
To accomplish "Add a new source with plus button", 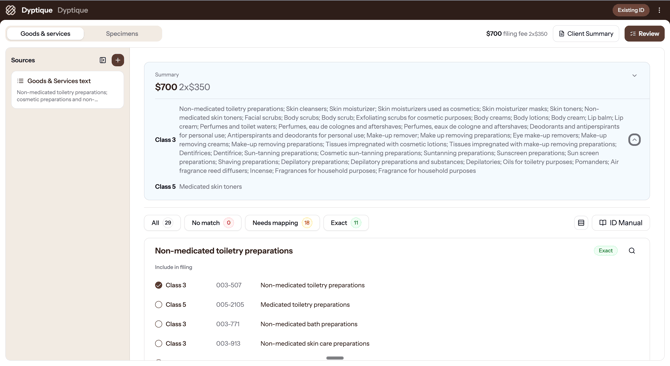I will (x=118, y=60).
